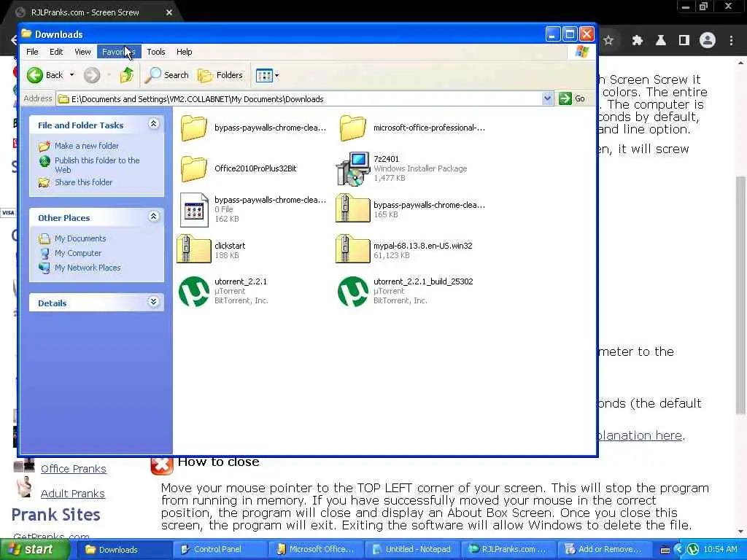Viewport: 747px width, 560px height.
Task: Open Chrome extensions puzzle icon
Action: tap(638, 41)
